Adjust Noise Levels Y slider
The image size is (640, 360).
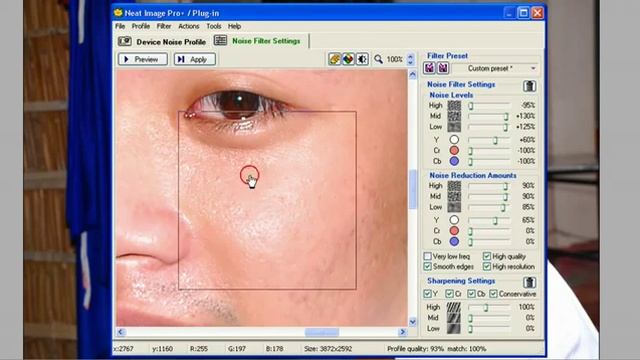pos(489,140)
